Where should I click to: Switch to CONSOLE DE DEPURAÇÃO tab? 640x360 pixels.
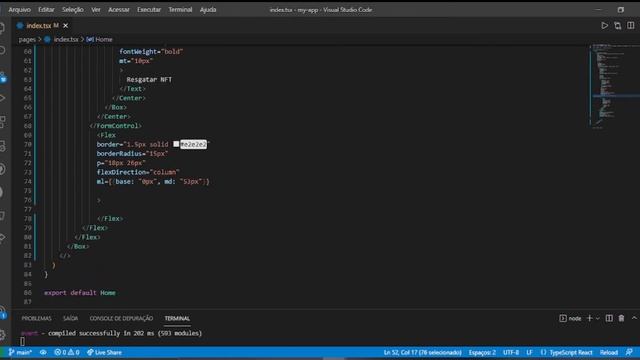click(121, 318)
